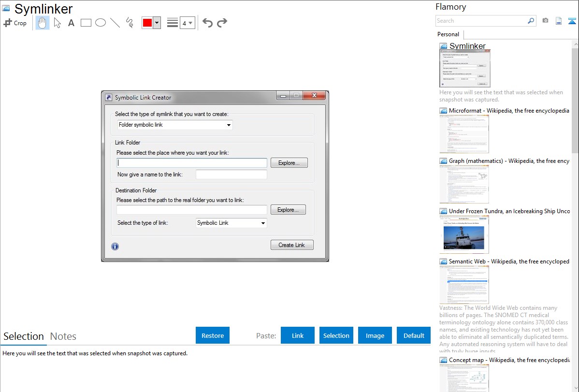Click the Semantic Web snapshot small icon
The height and width of the screenshot is (392, 579).
pyautogui.click(x=443, y=261)
